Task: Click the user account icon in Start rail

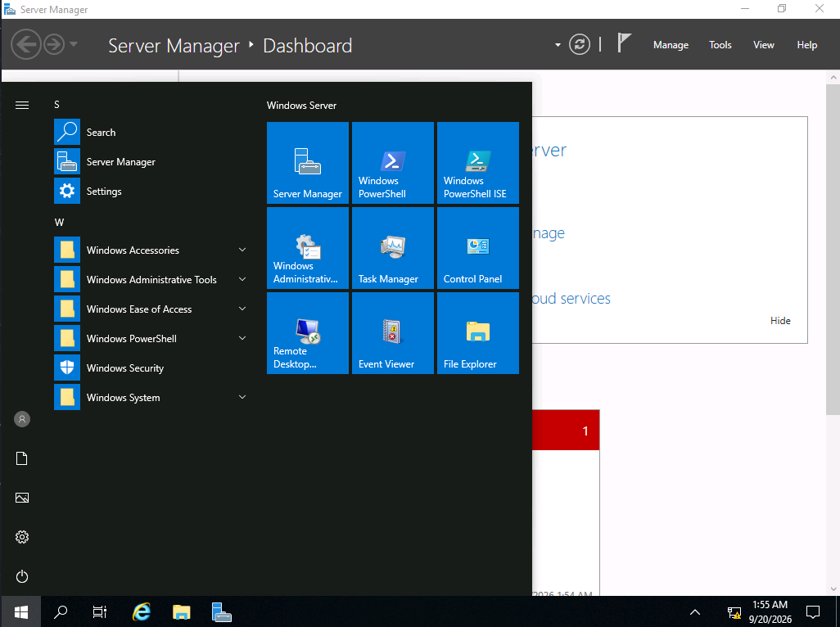Action: [x=22, y=419]
